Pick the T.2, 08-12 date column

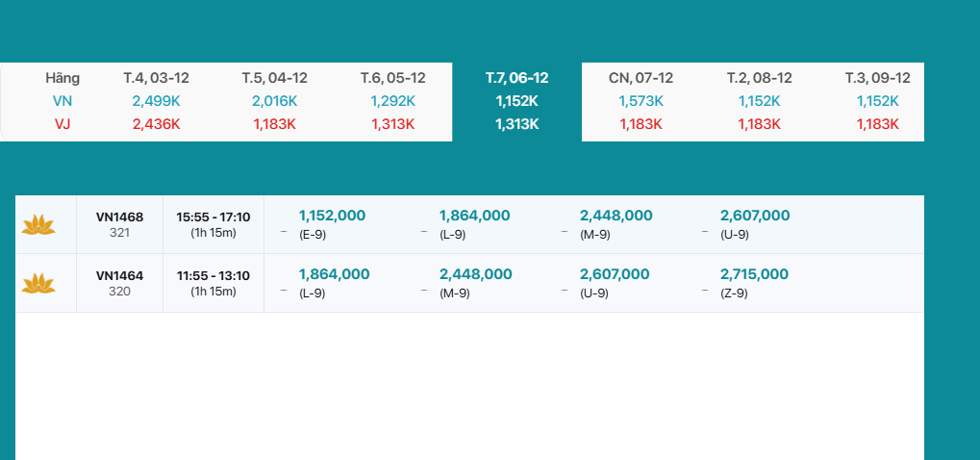[759, 78]
